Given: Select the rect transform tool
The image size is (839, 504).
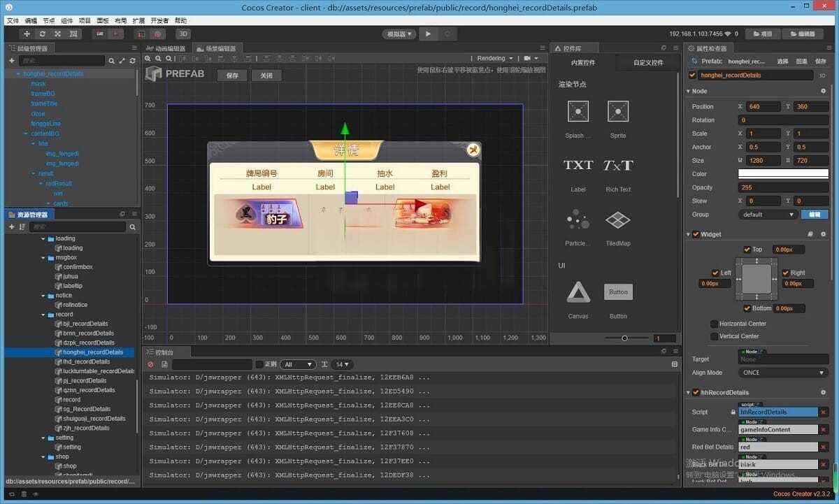Looking at the screenshot, I should pos(73,34).
